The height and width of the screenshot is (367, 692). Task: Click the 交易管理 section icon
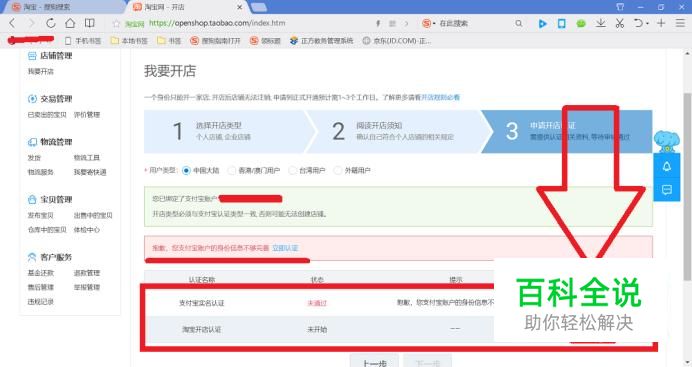pyautogui.click(x=32, y=99)
